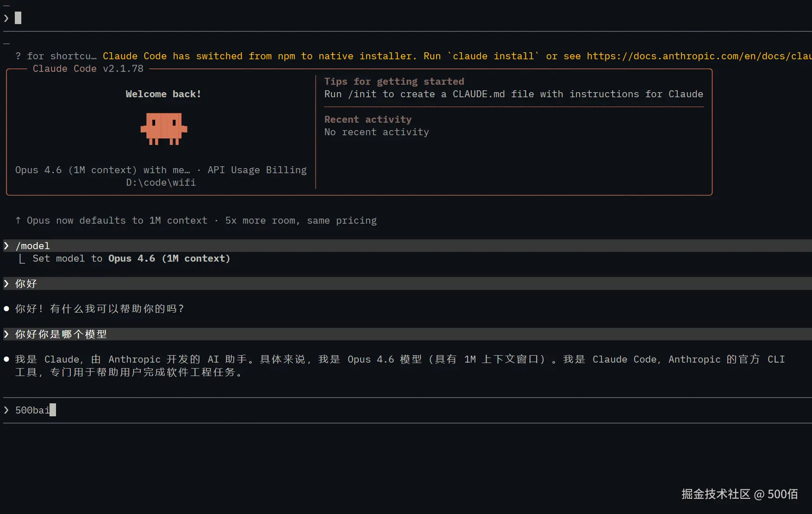812x514 pixels.
Task: Click the "Opus now defaults to 1M context" notice
Action: [196, 220]
